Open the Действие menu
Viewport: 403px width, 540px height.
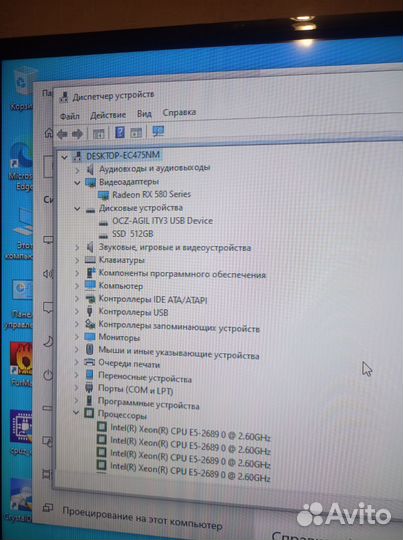[108, 115]
